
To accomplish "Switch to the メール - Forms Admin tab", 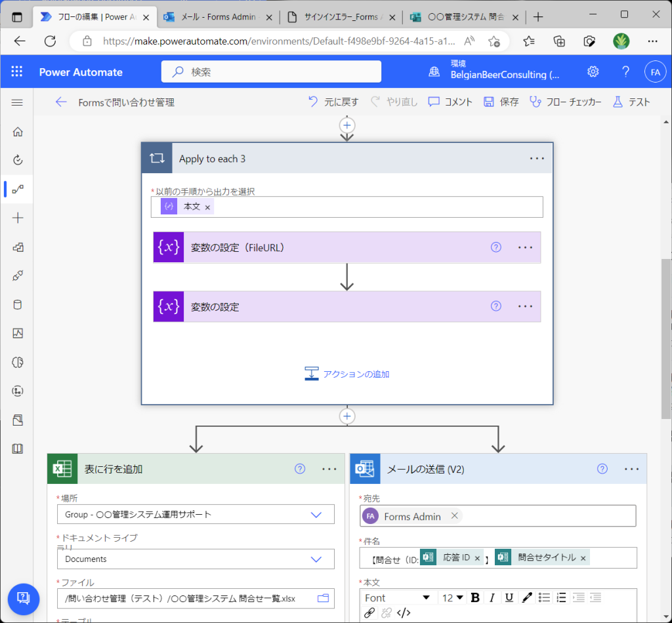I will (x=218, y=17).
